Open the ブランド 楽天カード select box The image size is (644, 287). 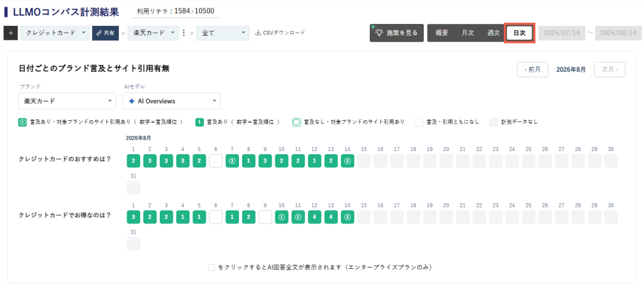pyautogui.click(x=67, y=101)
